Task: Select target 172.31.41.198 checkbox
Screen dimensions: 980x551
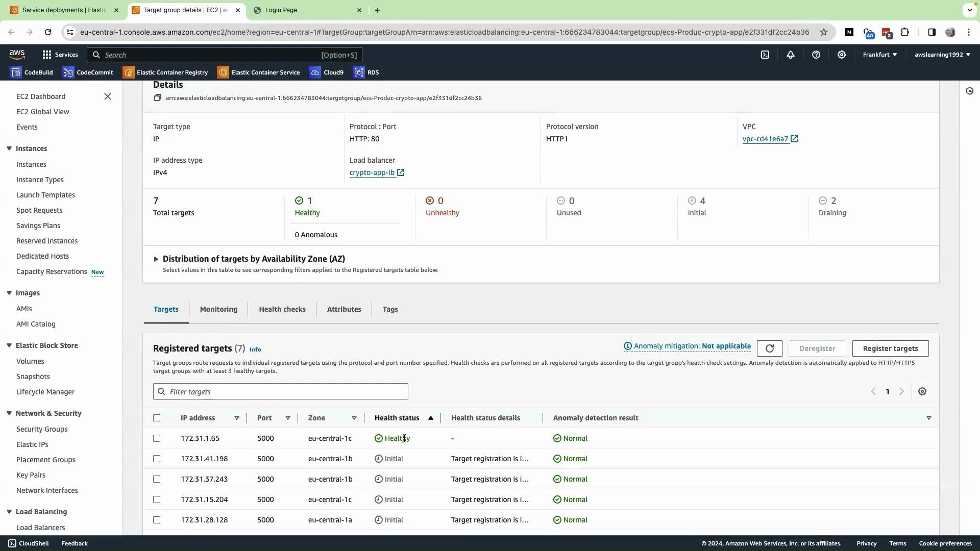Action: [157, 459]
